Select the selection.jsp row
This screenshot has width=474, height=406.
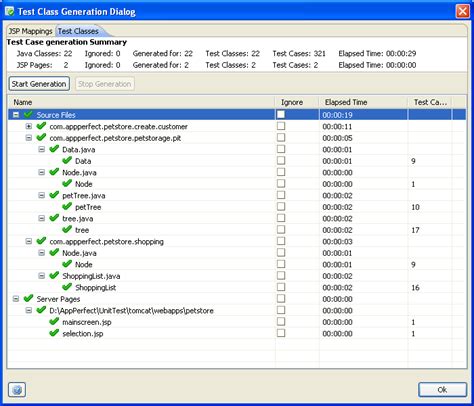237,333
